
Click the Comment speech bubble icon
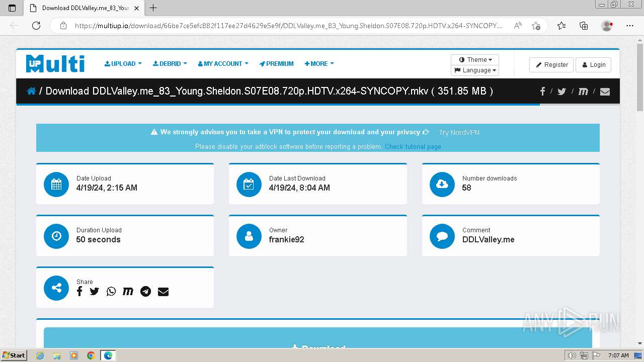point(442,236)
